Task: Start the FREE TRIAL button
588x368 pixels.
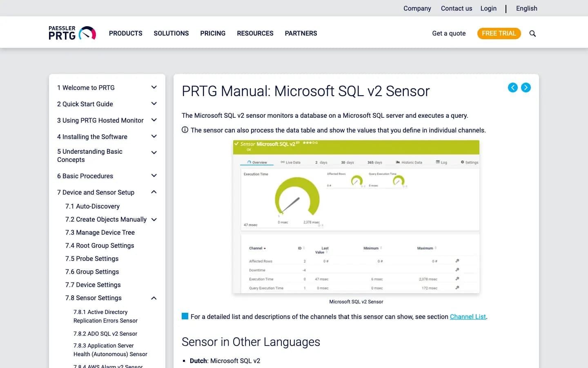Action: (499, 33)
